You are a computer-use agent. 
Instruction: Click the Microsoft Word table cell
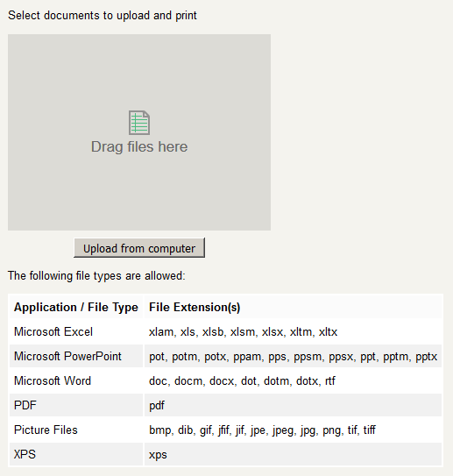pos(76,380)
